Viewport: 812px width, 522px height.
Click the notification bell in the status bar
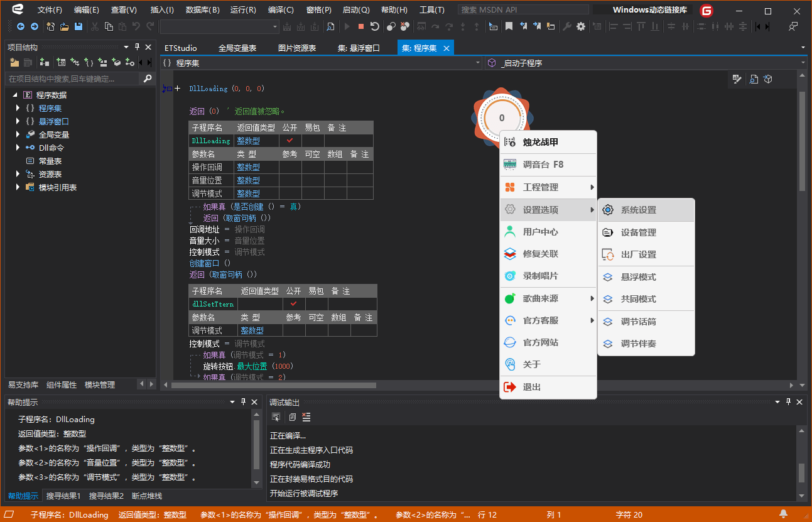click(783, 514)
